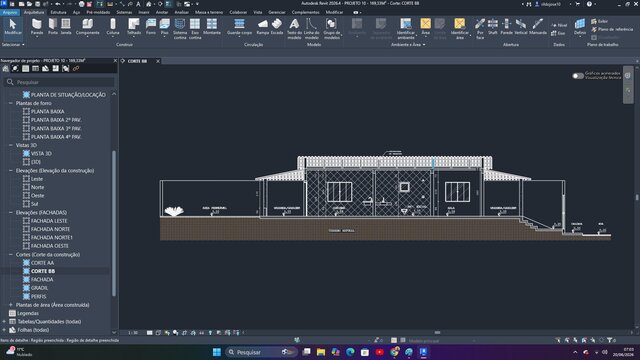Viewport: 640px width, 360px height.
Task: Select the Área tool
Action: click(x=425, y=27)
